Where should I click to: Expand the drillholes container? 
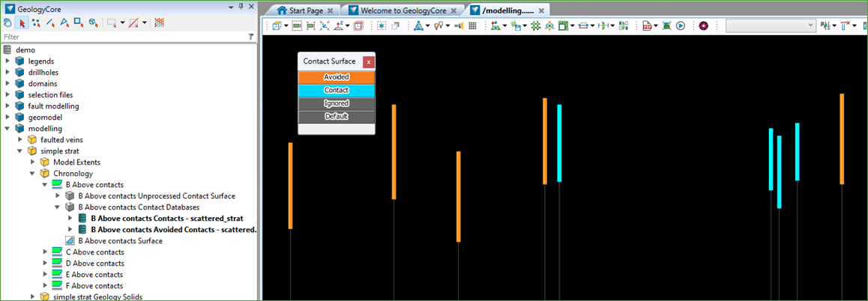click(x=7, y=73)
